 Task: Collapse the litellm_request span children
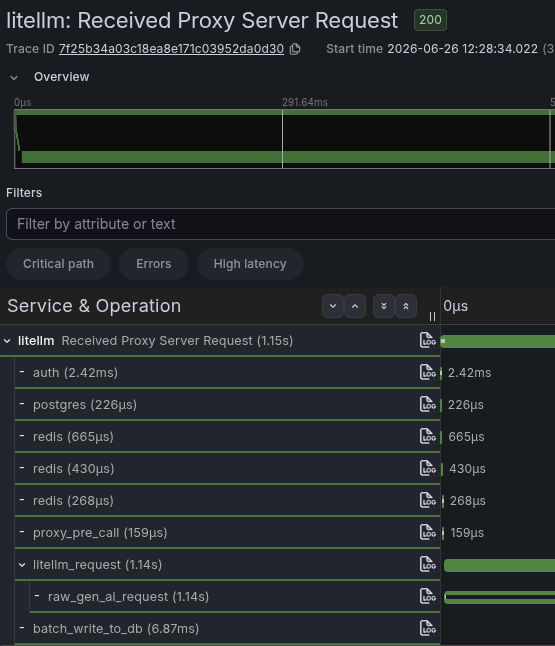pos(22,565)
